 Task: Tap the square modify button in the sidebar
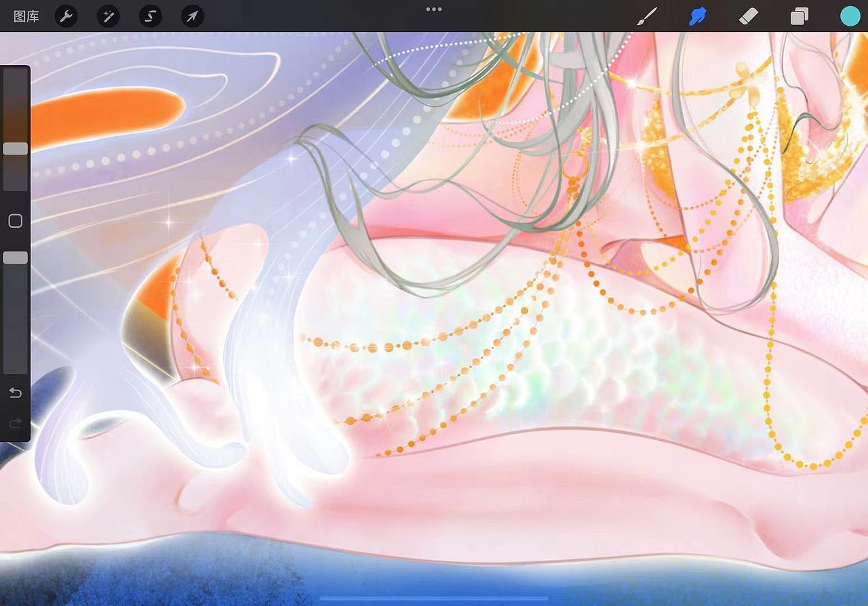(x=15, y=221)
